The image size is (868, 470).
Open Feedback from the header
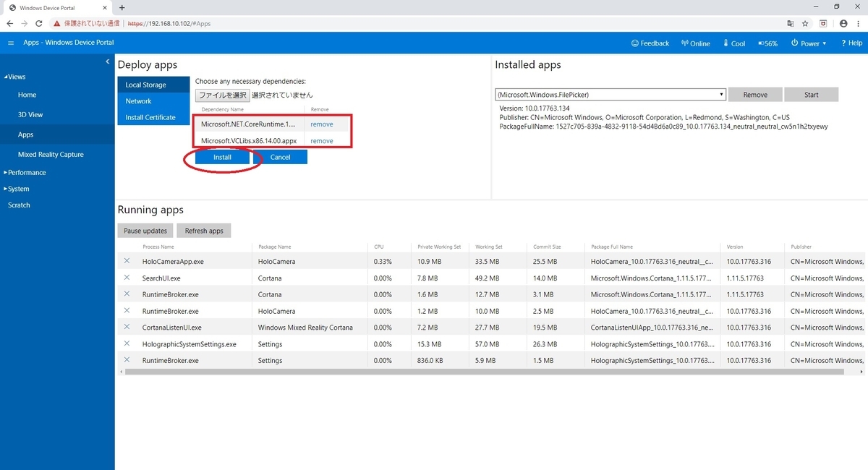(x=650, y=43)
